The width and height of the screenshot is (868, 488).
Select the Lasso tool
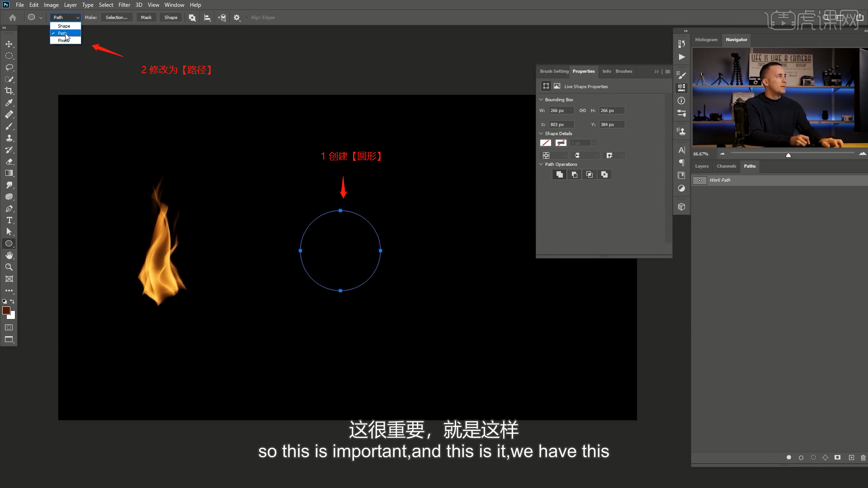coord(9,67)
